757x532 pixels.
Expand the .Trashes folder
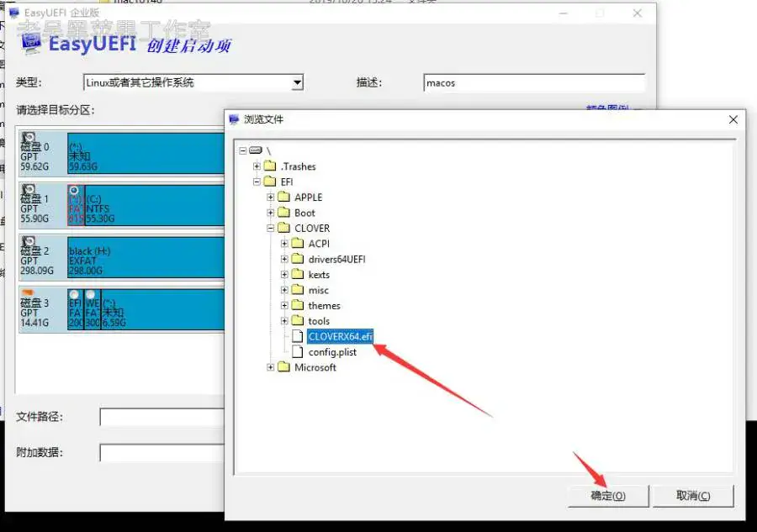click(257, 166)
